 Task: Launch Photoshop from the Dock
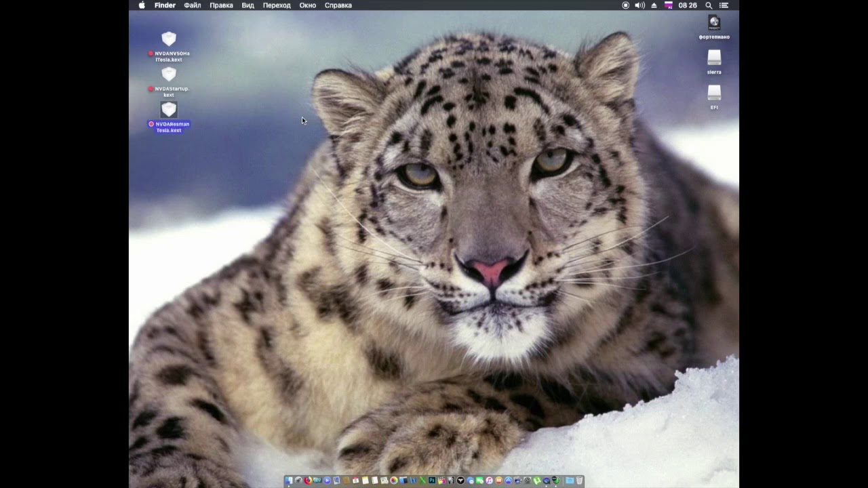[x=431, y=481]
